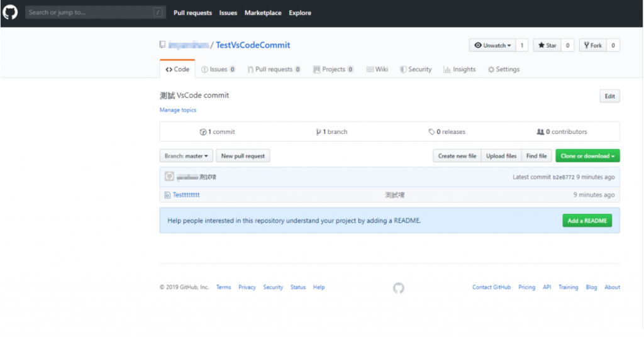Go to the Insights tab
644x337 pixels.
(x=460, y=69)
